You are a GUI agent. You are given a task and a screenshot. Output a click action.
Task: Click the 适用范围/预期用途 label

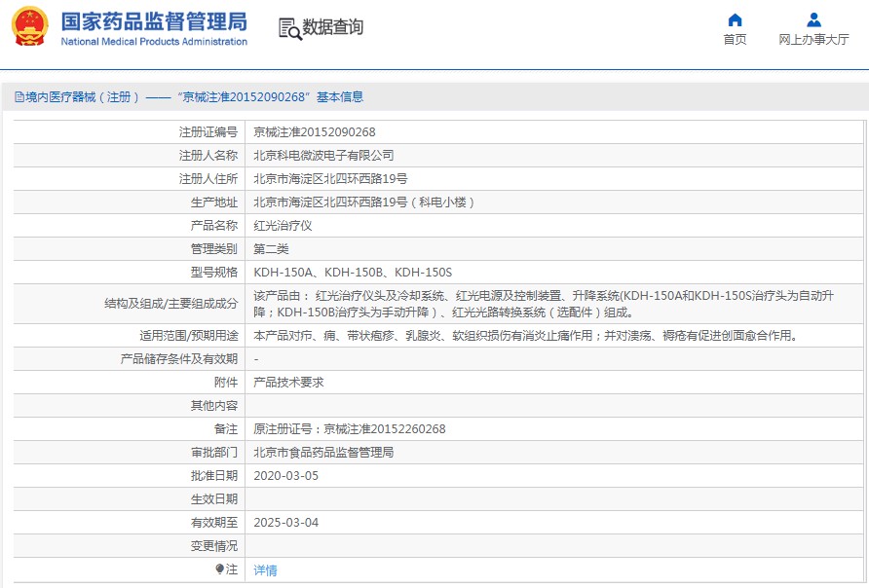(x=188, y=336)
